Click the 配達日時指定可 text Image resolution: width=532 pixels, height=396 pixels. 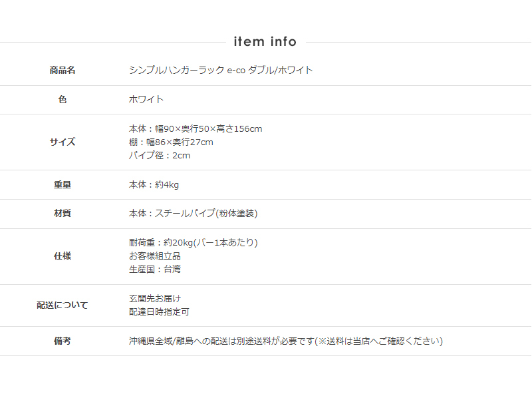tap(159, 312)
